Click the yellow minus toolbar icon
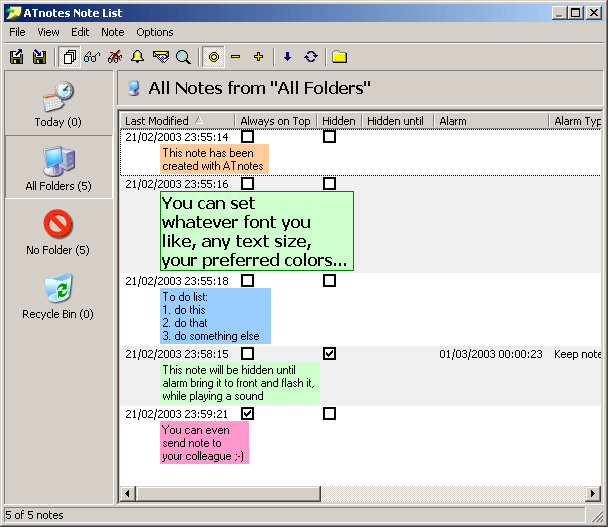Screen dimensions: 608x527 [x=235, y=57]
